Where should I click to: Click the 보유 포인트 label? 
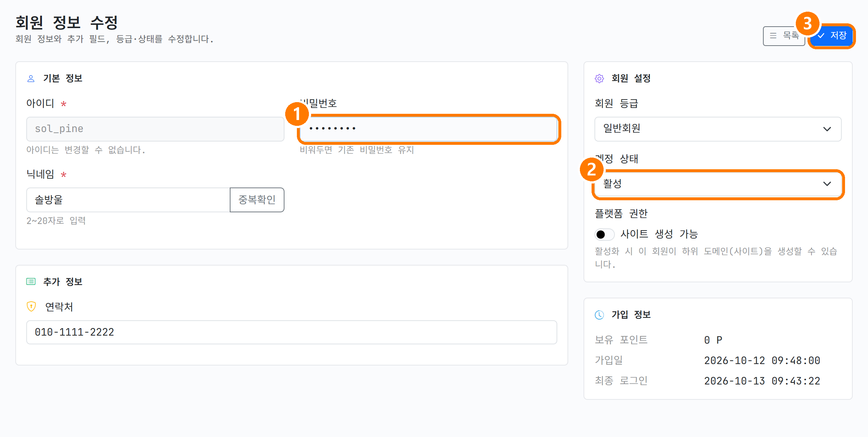(621, 340)
